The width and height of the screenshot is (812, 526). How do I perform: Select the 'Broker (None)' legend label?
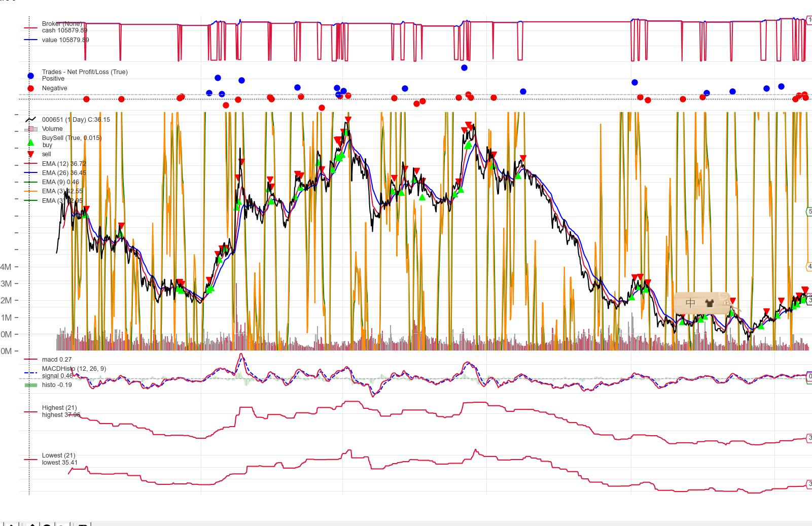(x=62, y=24)
